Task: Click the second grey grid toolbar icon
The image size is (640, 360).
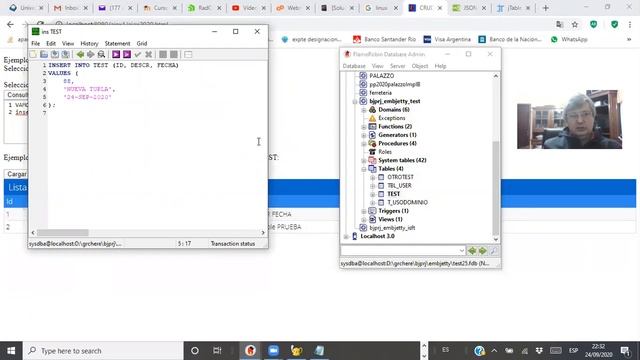Action: [174, 54]
